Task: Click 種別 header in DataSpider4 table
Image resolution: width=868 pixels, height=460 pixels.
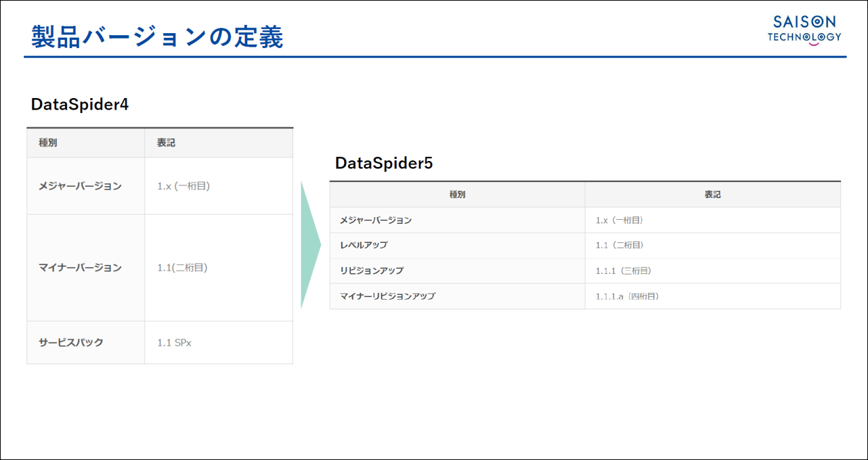Action: click(48, 143)
